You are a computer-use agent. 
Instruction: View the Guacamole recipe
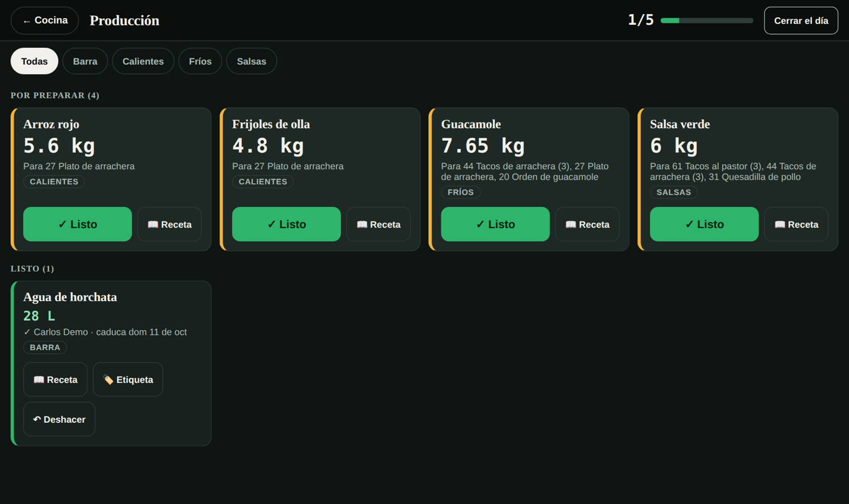[x=587, y=224]
